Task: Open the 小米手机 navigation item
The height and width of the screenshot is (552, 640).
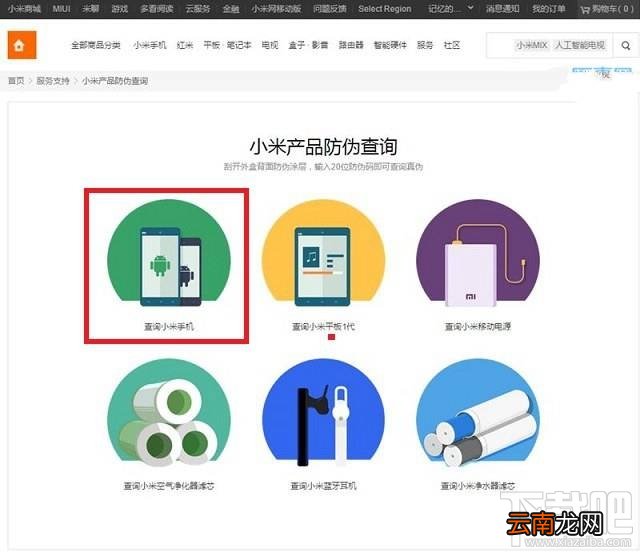Action: pos(150,45)
